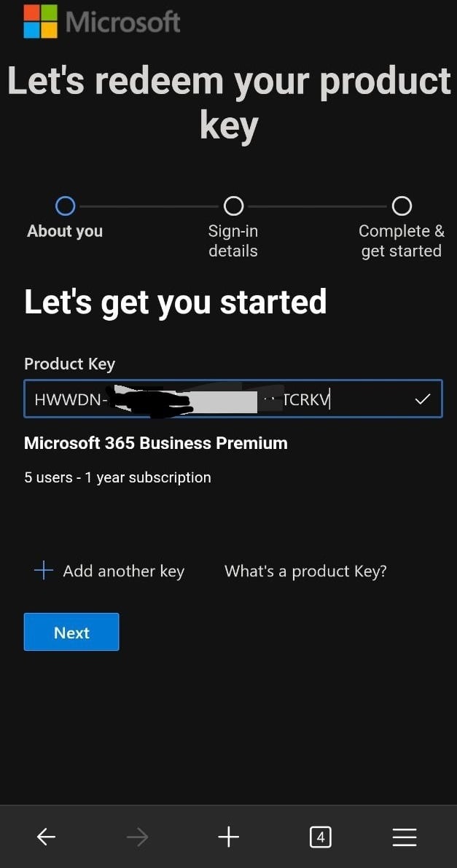Click the Microsoft wordmark text
457x868 pixels.
[122, 22]
